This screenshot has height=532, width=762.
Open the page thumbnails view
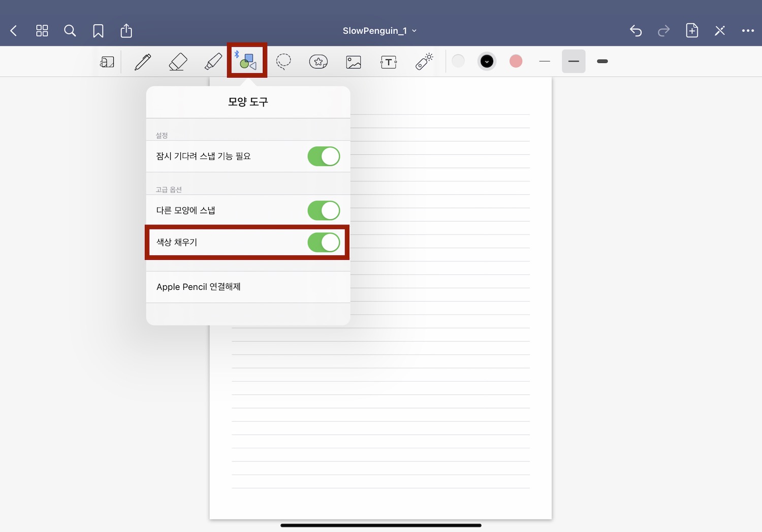click(x=42, y=30)
